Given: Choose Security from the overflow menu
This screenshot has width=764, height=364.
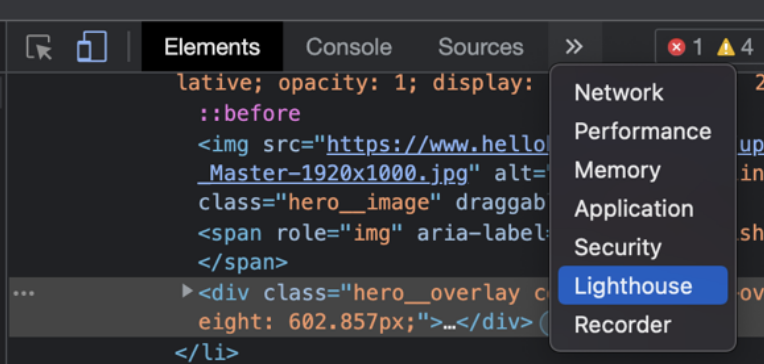Looking at the screenshot, I should [x=643, y=247].
